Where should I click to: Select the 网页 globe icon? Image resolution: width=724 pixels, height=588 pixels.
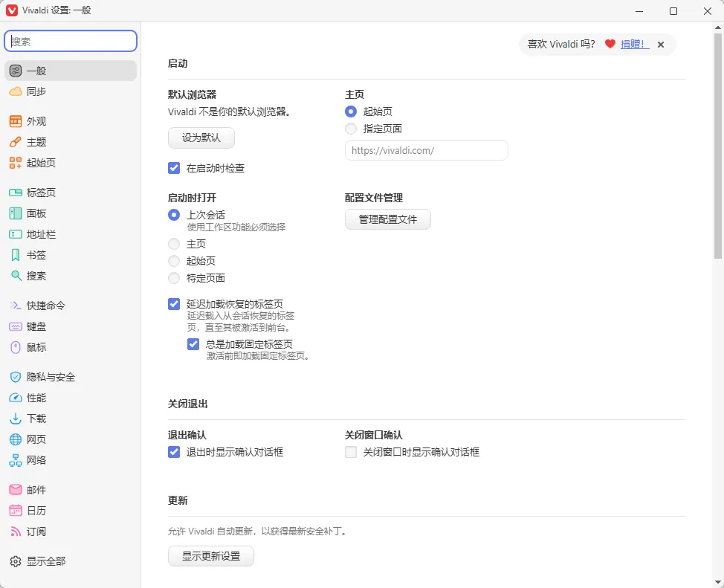coord(16,439)
